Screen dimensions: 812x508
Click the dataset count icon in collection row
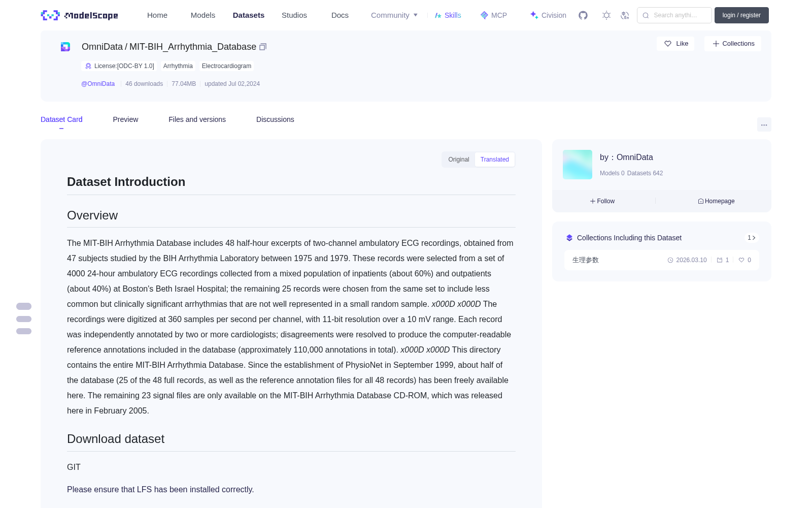(720, 260)
